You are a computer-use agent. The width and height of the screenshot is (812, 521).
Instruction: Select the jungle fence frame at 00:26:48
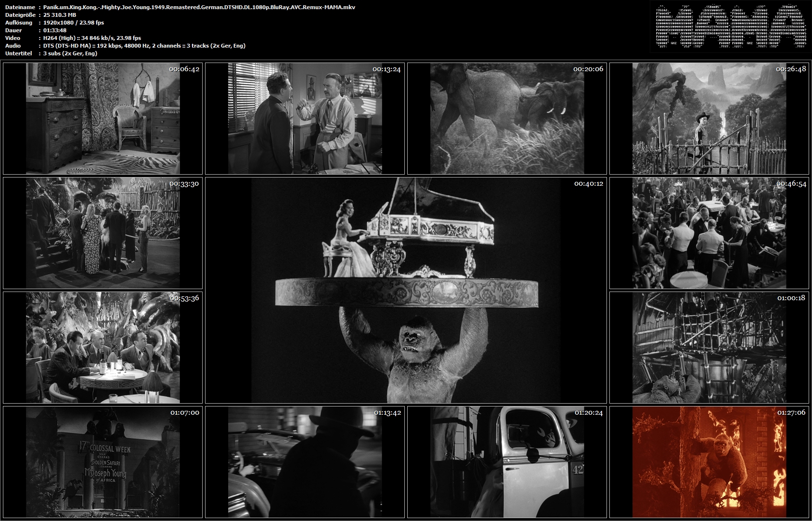(709, 118)
